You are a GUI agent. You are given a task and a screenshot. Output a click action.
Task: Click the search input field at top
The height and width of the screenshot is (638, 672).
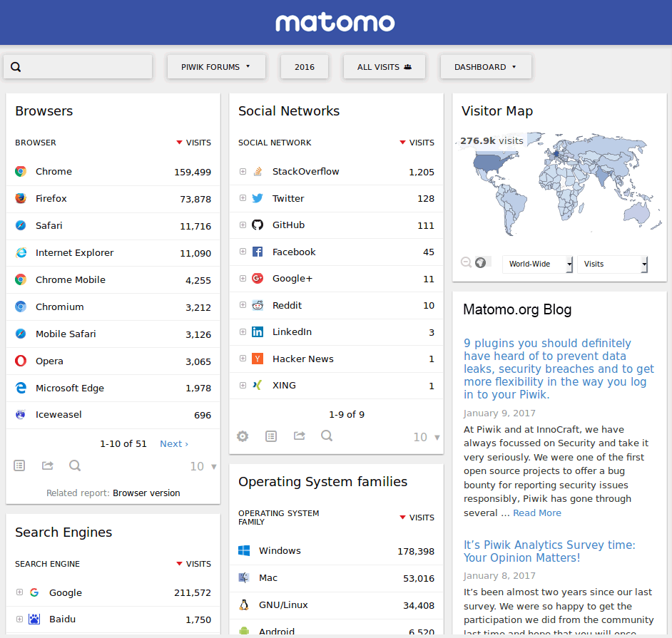tap(78, 66)
